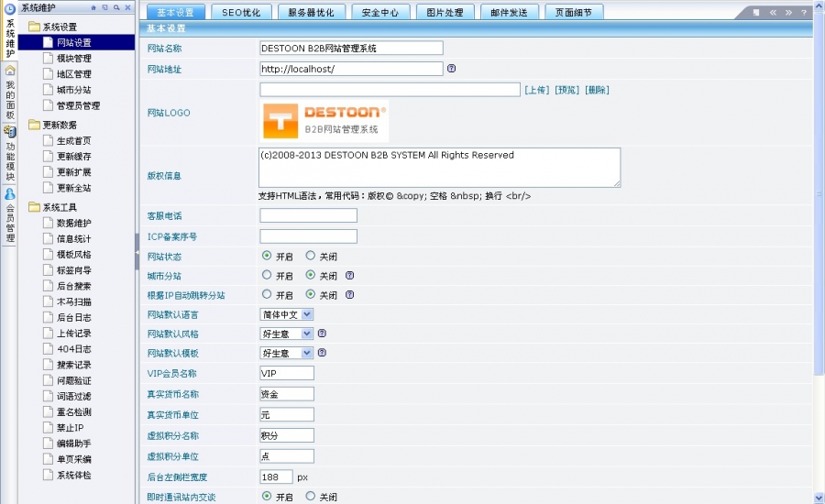Click the DESTOON logo image

pos(324,121)
